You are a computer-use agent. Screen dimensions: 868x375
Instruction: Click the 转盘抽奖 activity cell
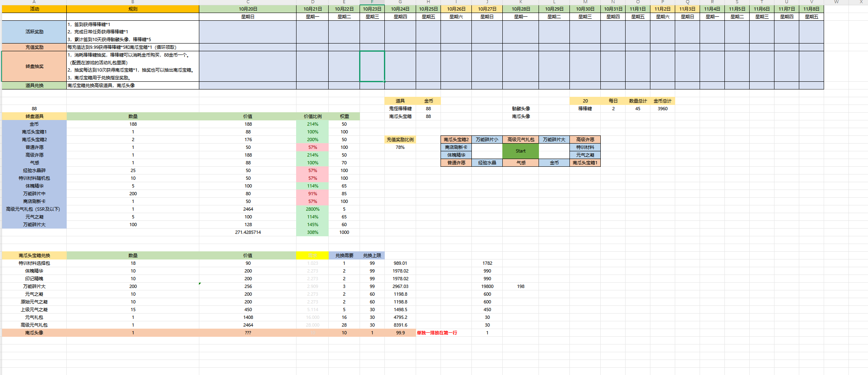(x=34, y=66)
